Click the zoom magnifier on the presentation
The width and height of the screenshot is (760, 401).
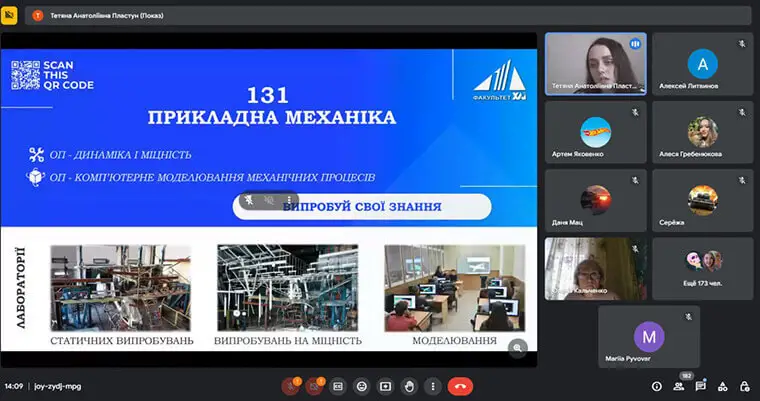tap(517, 347)
